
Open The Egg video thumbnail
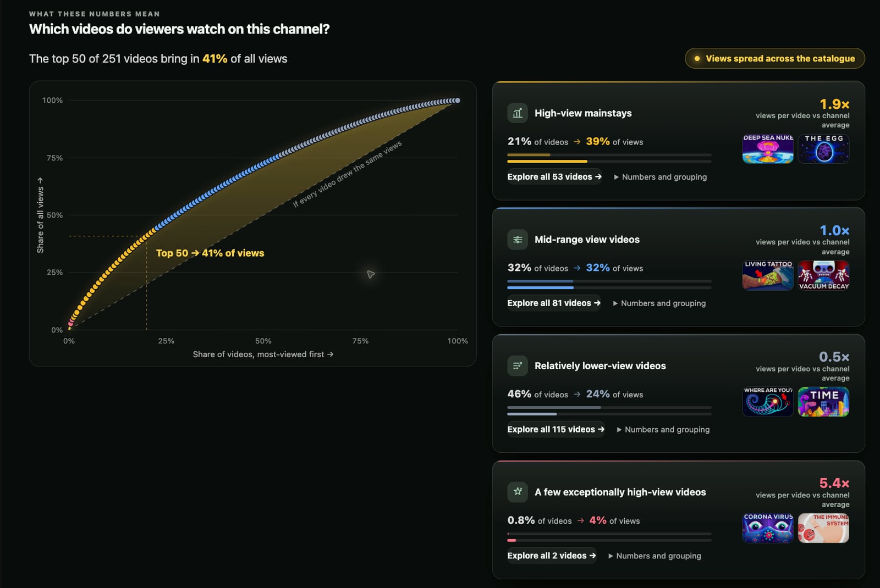[x=823, y=149]
